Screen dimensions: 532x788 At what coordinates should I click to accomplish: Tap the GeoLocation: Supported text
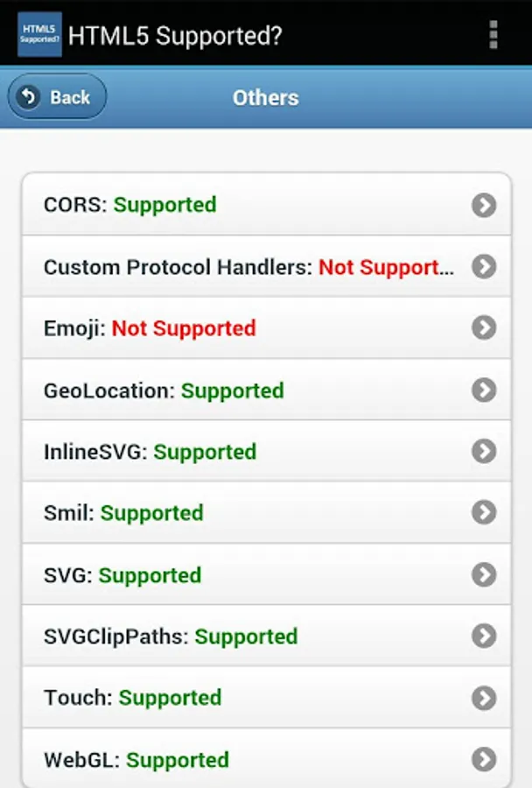click(x=164, y=390)
